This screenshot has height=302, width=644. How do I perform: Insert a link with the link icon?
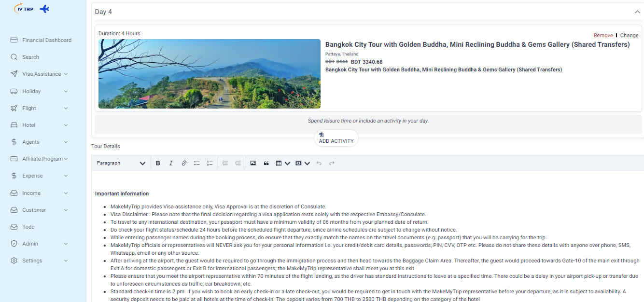[x=184, y=163]
